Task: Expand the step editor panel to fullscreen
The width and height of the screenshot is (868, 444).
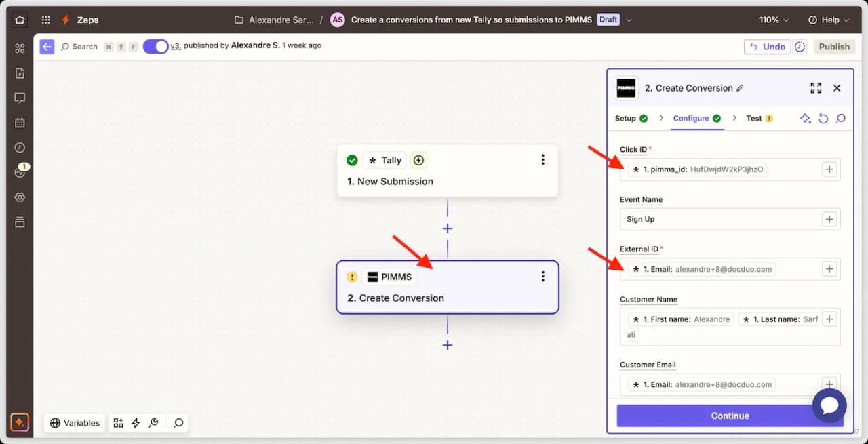Action: pos(816,88)
